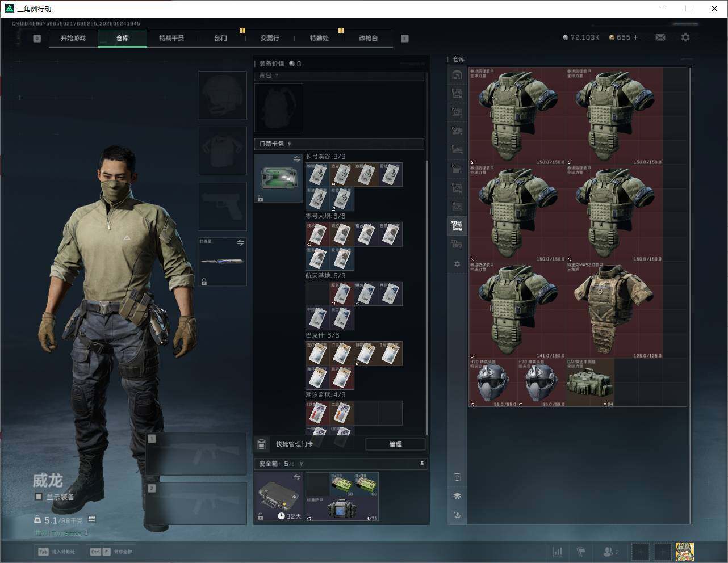Click the 巴克什: 6/6 keycard heading
The image size is (728, 563).
click(x=323, y=335)
